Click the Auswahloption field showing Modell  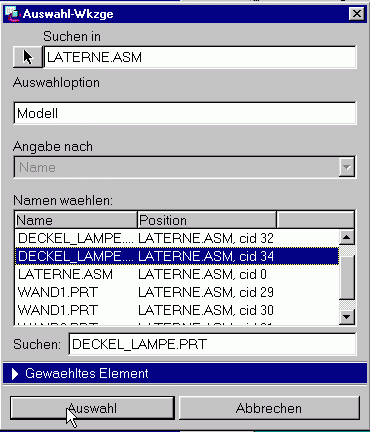(185, 113)
